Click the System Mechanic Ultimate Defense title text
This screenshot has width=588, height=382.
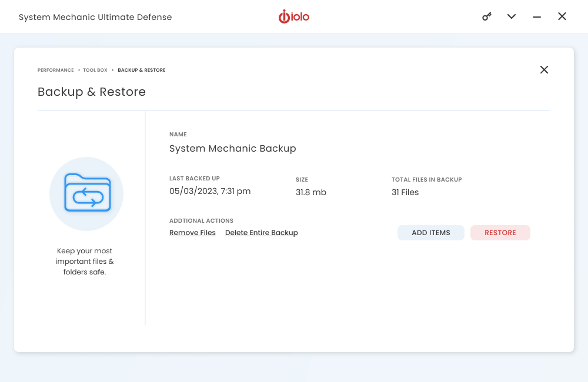[95, 17]
